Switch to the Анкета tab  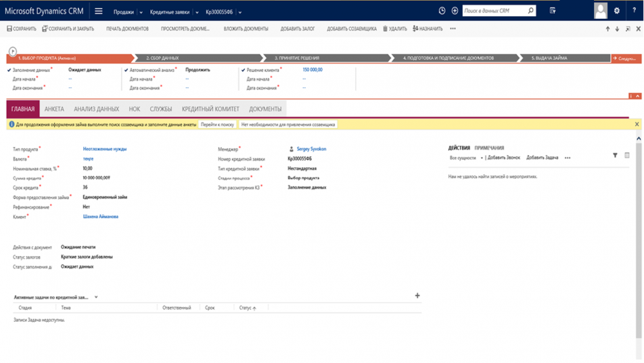pyautogui.click(x=54, y=109)
